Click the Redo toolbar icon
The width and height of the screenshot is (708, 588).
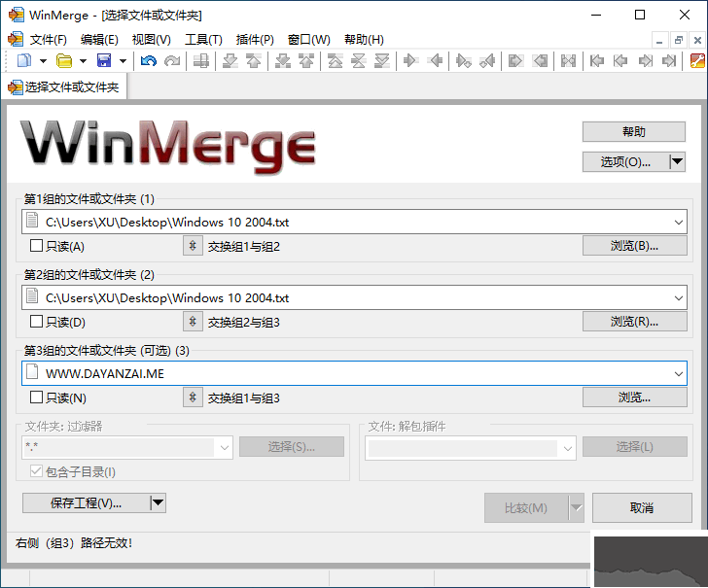click(171, 60)
